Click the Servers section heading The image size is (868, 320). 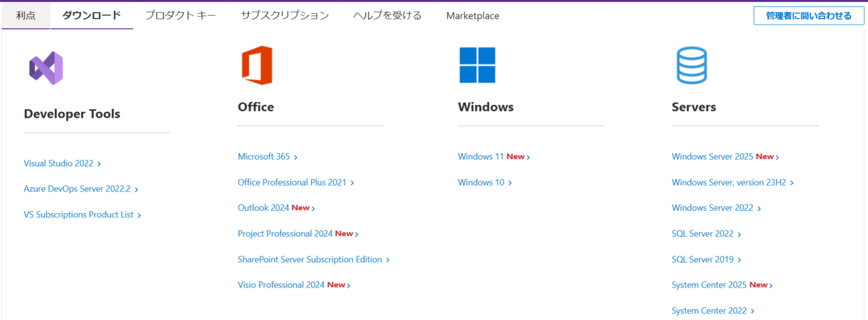pos(694,107)
